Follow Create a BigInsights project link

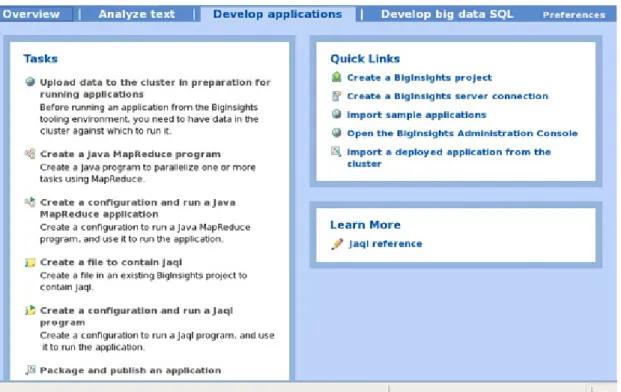point(419,78)
